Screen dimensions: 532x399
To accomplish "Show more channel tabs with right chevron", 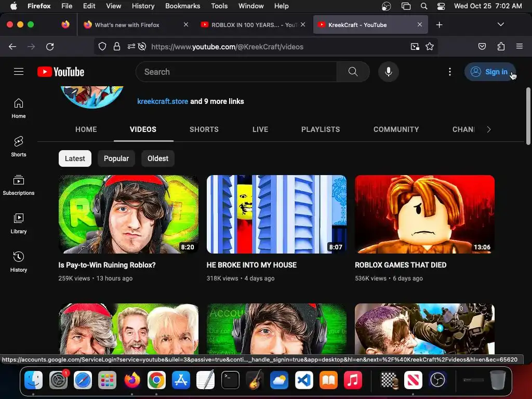I will [488, 129].
